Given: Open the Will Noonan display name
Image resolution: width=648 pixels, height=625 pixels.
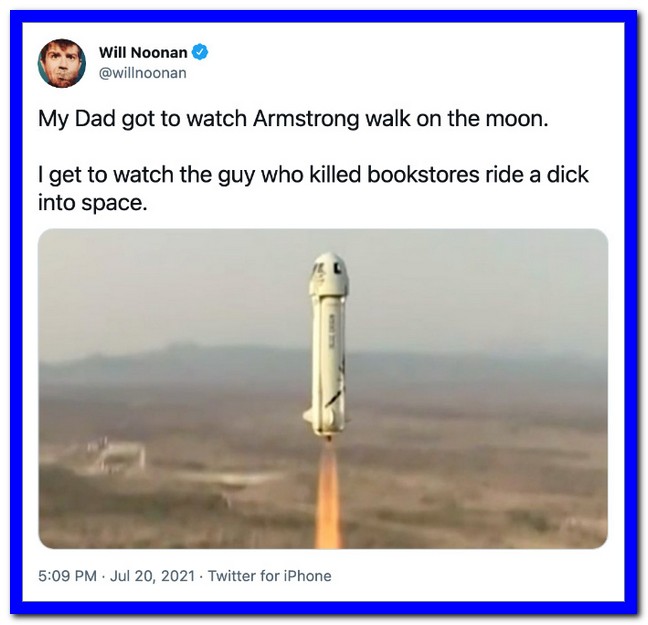Looking at the screenshot, I should (143, 52).
